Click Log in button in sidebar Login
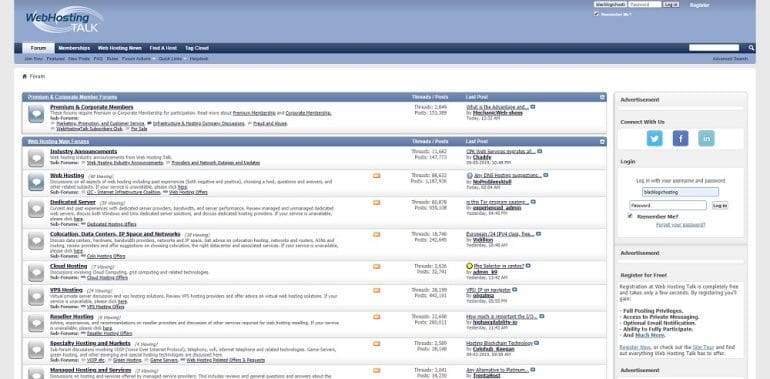The image size is (770, 379). coord(720,206)
